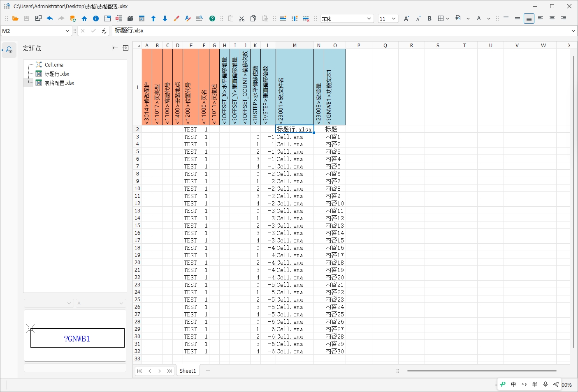578x392 pixels.
Task: Move up with the blue up arrow
Action: [153, 18]
